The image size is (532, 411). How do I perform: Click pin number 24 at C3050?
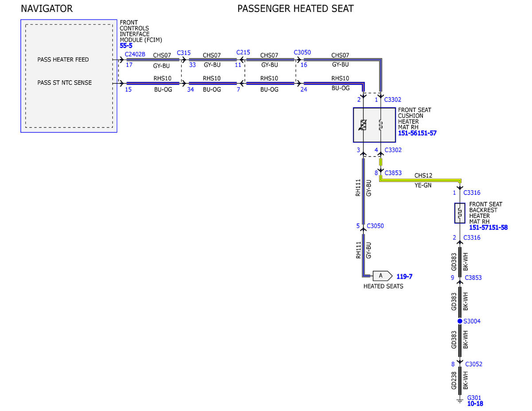click(x=304, y=89)
